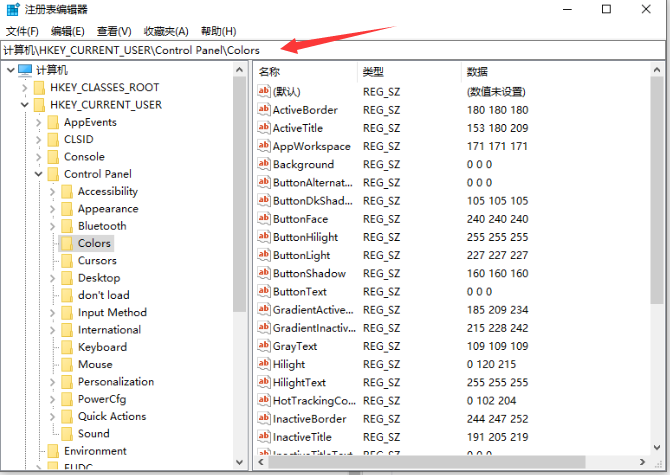This screenshot has width=670, height=475.
Task: Click the ActiveBorder string value icon
Action: point(264,110)
